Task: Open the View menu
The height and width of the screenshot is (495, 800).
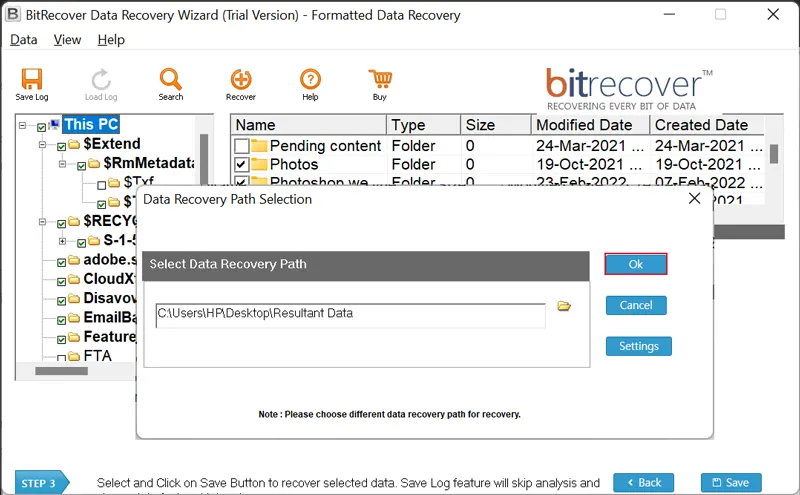Action: click(67, 40)
